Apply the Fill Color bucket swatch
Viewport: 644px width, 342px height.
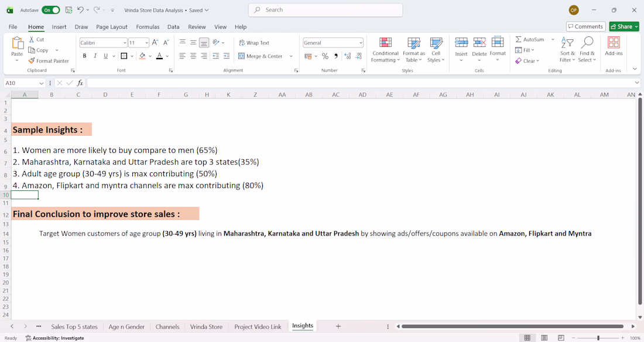[x=142, y=56]
